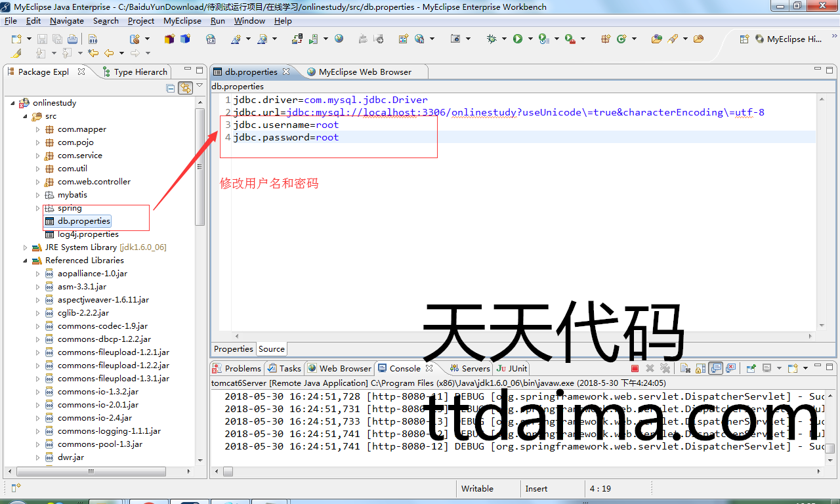Switch to the Source tab at editor bottom
The width and height of the screenshot is (840, 504).
[271, 349]
